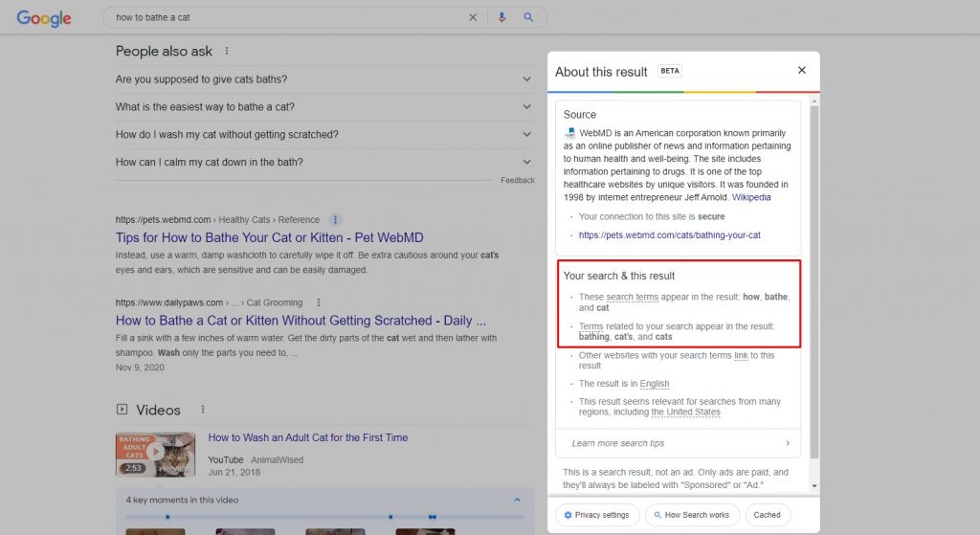Click the WebMD favicon in Source section
The width and height of the screenshot is (980, 535).
pos(570,133)
